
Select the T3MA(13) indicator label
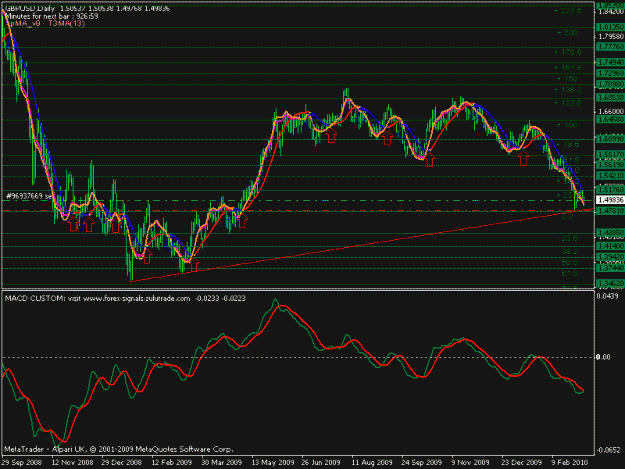(x=67, y=24)
